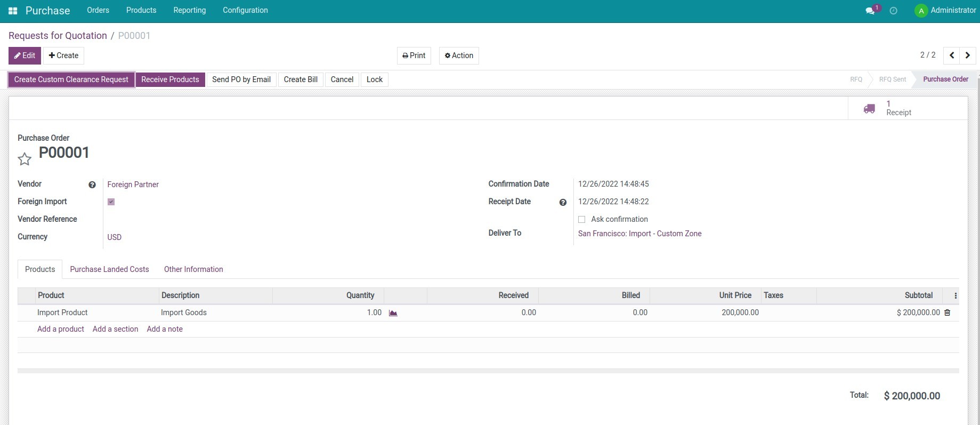Click the Add a product link
Viewport: 980px width, 425px height.
pos(61,329)
